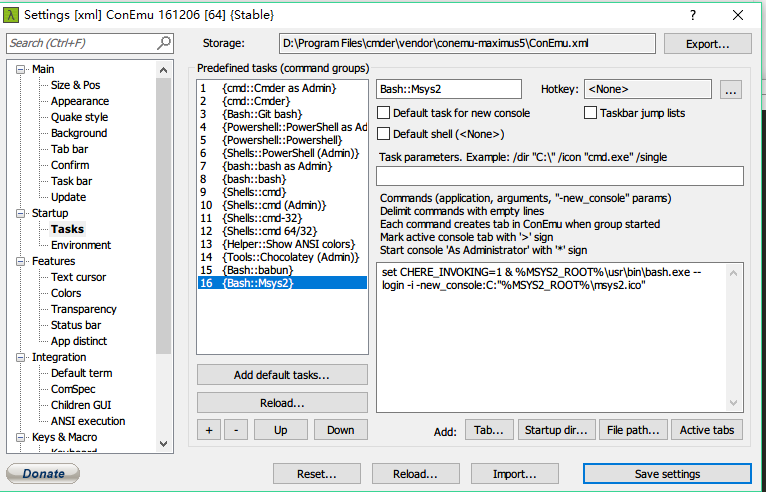This screenshot has height=492, width=766.
Task: Open Default term settings
Action: click(81, 373)
